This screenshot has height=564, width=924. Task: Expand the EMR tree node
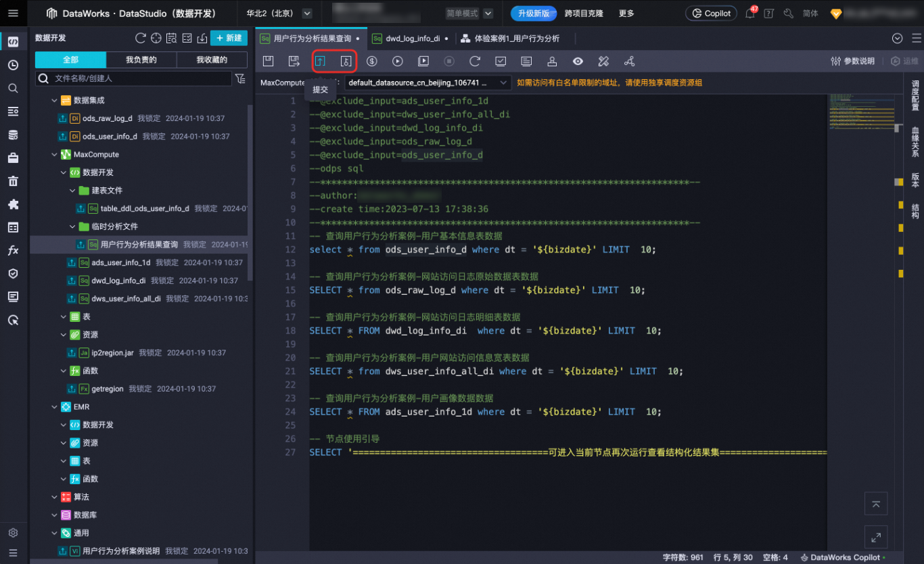pyautogui.click(x=55, y=407)
